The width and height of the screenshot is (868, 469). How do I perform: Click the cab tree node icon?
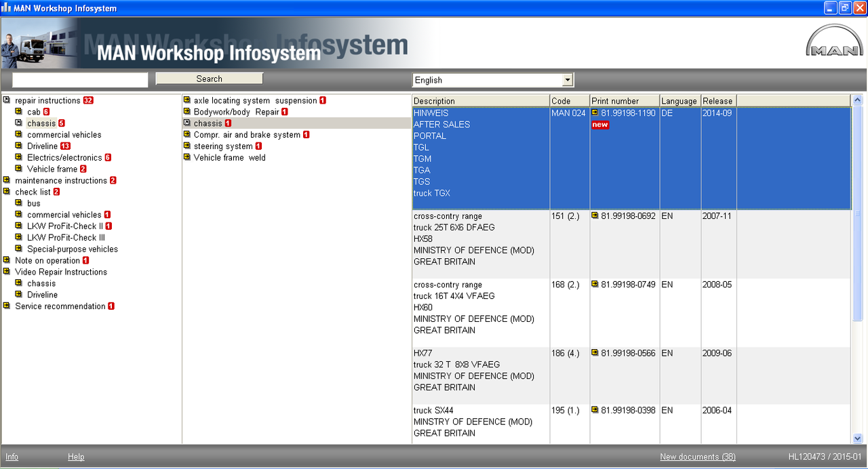[x=18, y=111]
